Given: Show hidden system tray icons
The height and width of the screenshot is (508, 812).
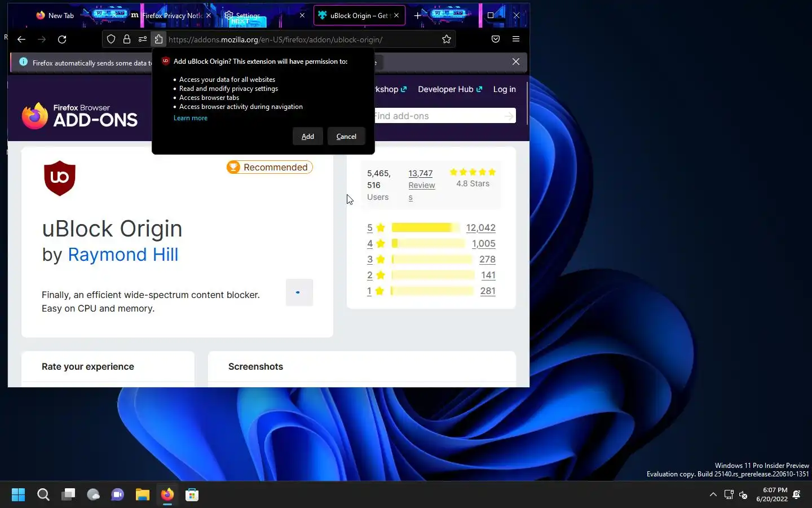Looking at the screenshot, I should pos(713,494).
